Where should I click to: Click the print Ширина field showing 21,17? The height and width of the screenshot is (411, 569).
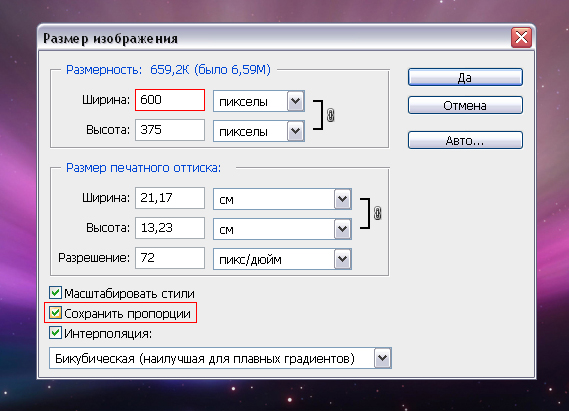click(170, 198)
